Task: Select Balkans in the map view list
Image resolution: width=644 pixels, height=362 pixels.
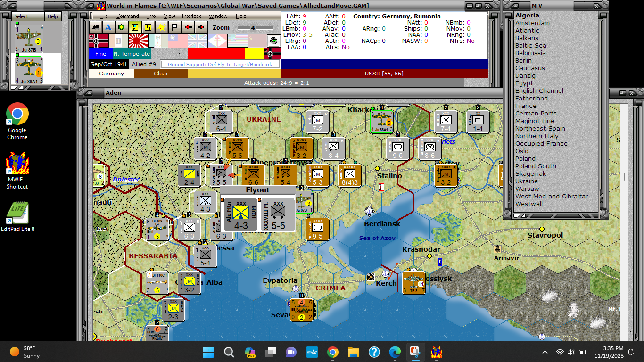Action: pos(527,38)
